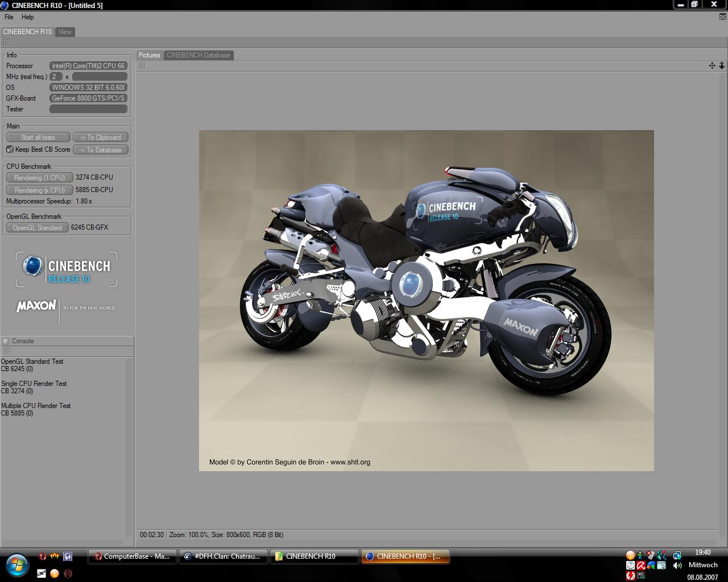
Task: Click the volume speaker tray icon
Action: tap(677, 566)
